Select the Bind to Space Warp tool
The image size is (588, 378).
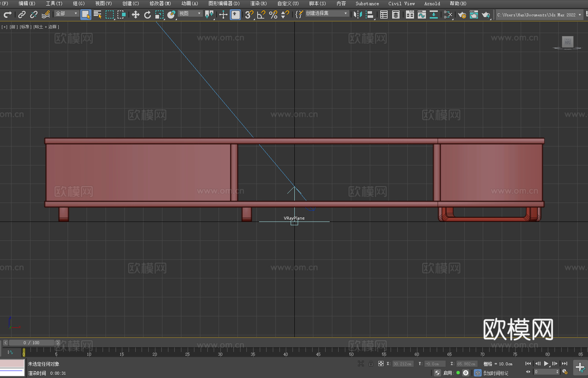(x=46, y=14)
